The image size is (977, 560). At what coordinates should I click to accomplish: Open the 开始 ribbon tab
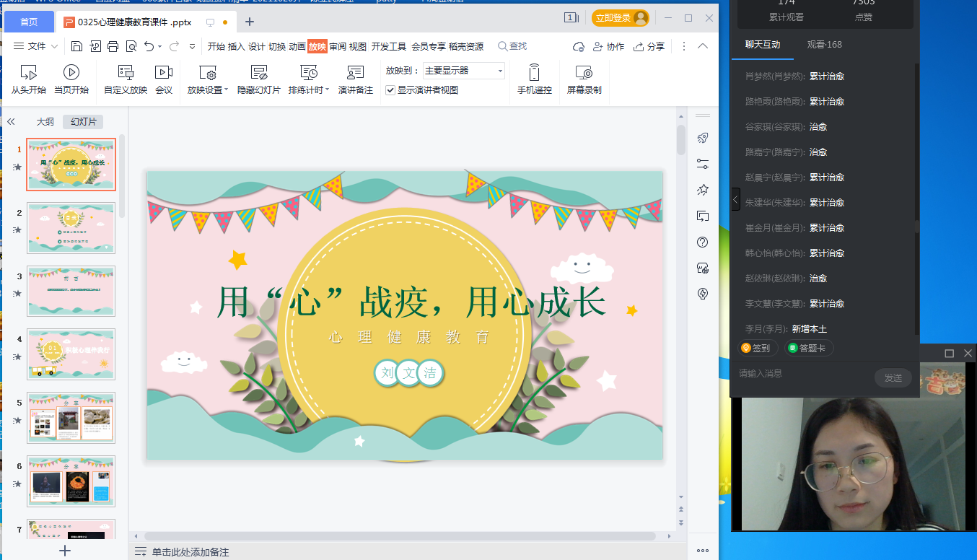[x=216, y=46]
